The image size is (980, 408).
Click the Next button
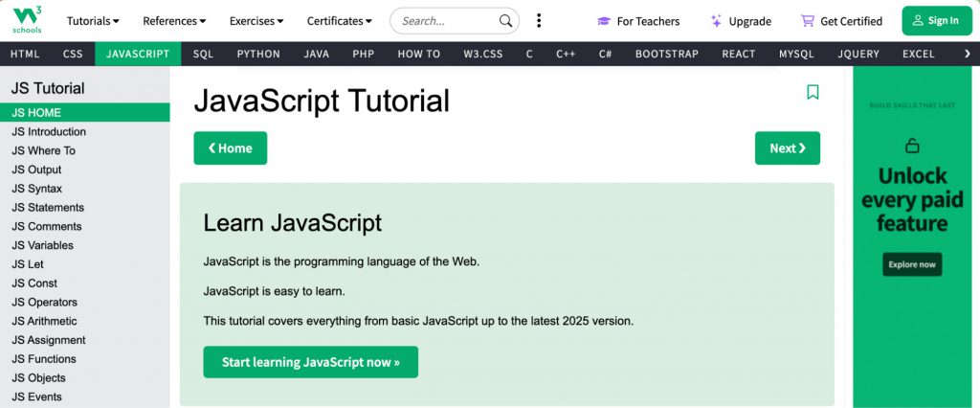788,148
